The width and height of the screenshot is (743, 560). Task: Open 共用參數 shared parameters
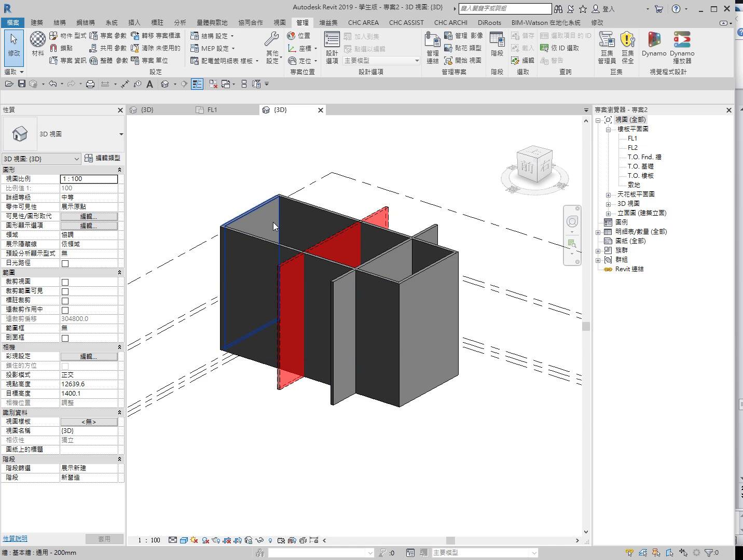tap(108, 48)
